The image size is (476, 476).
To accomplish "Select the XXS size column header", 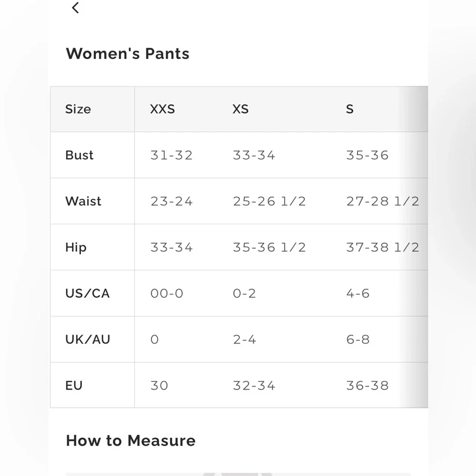I will [x=162, y=109].
